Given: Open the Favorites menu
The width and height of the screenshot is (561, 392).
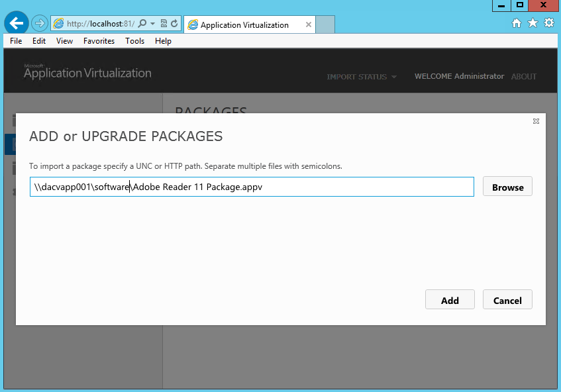Looking at the screenshot, I should pyautogui.click(x=99, y=41).
